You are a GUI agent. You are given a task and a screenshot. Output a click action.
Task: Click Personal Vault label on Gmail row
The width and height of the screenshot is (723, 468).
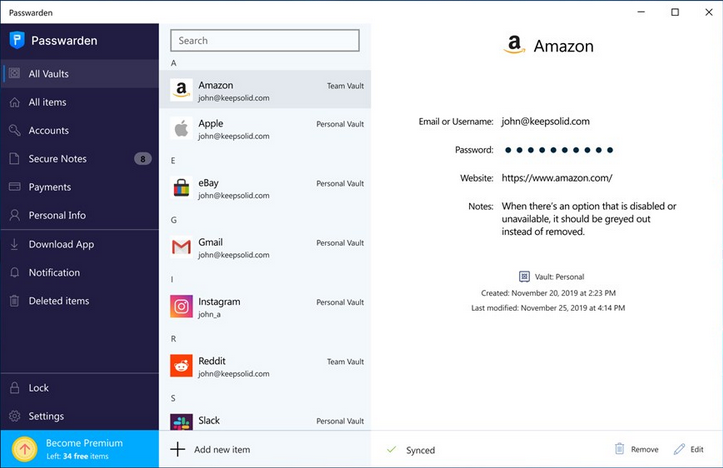[340, 243]
